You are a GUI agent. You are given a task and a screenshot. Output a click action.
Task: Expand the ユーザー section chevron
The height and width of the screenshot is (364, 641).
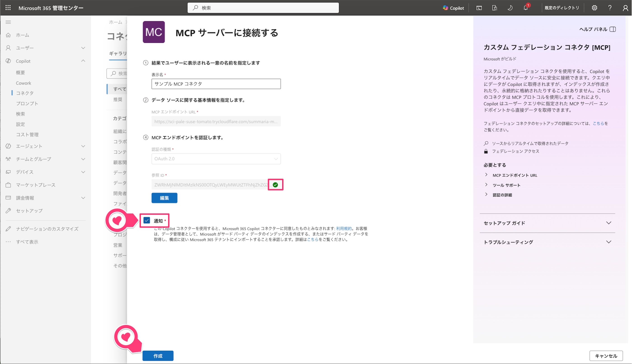[83, 48]
